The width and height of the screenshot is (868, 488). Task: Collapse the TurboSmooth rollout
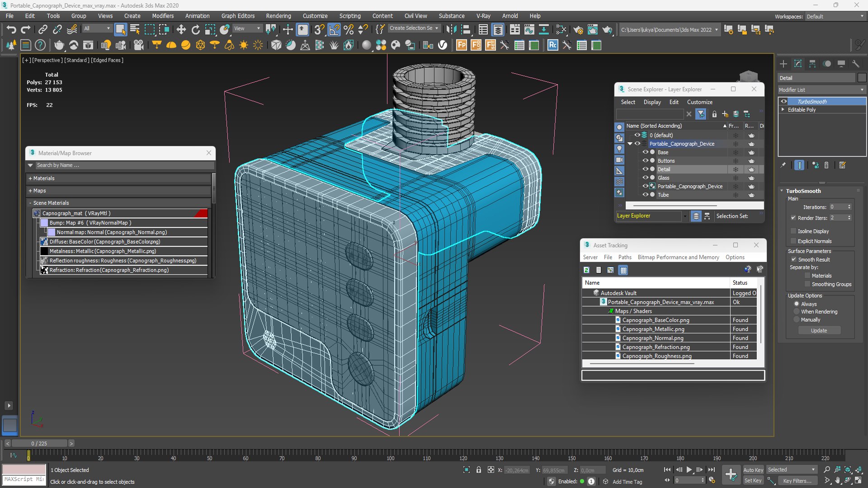point(782,191)
